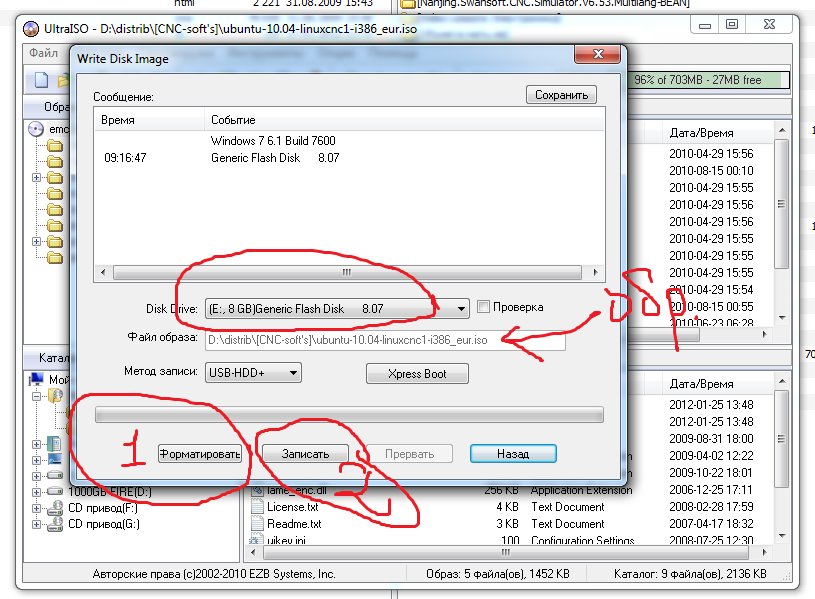Click the Xpress Boot button
815x599 pixels.
pyautogui.click(x=417, y=374)
